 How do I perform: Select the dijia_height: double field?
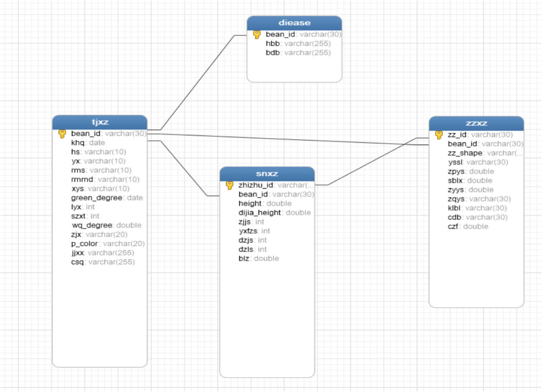pyautogui.click(x=275, y=213)
